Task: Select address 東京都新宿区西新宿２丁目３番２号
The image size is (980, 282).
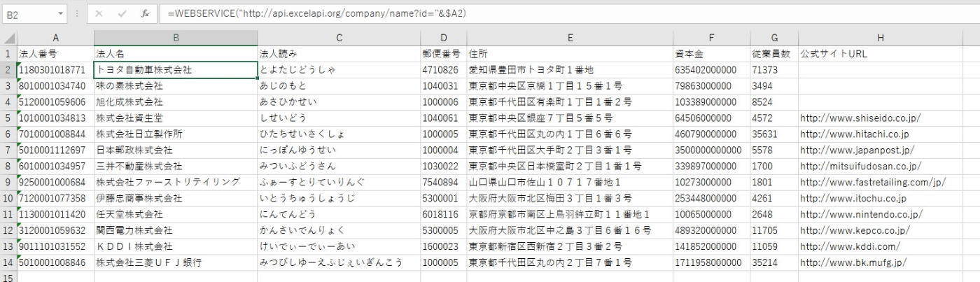Action: click(570, 246)
